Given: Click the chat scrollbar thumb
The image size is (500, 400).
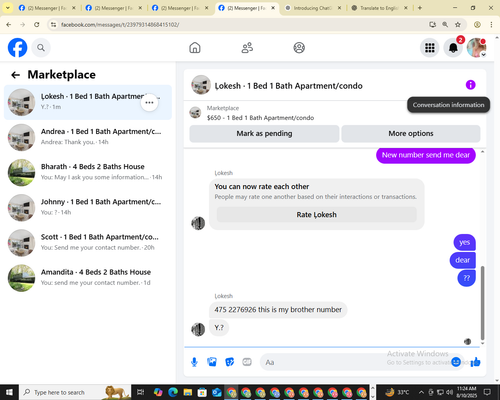Looking at the screenshot, I should 482,303.
